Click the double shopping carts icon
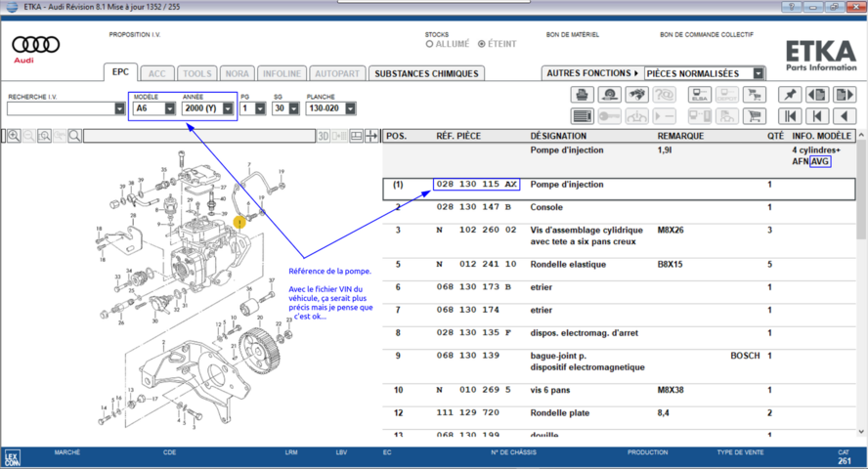This screenshot has height=469, width=868. coord(754,95)
